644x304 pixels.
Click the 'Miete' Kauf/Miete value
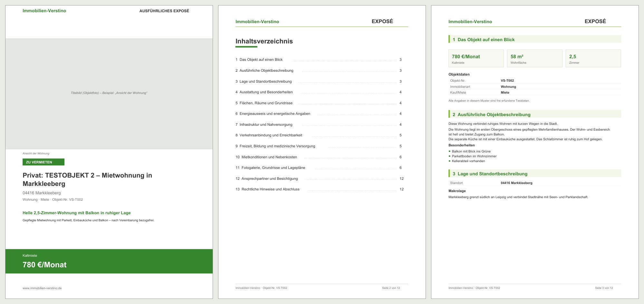(505, 93)
